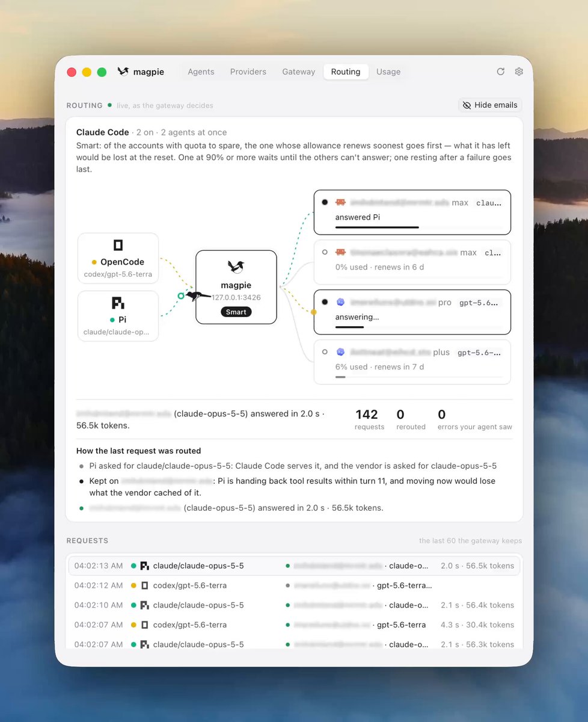Click '0 errors your agent saw' counter
Image resolution: width=588 pixels, height=722 pixels.
[x=475, y=419]
